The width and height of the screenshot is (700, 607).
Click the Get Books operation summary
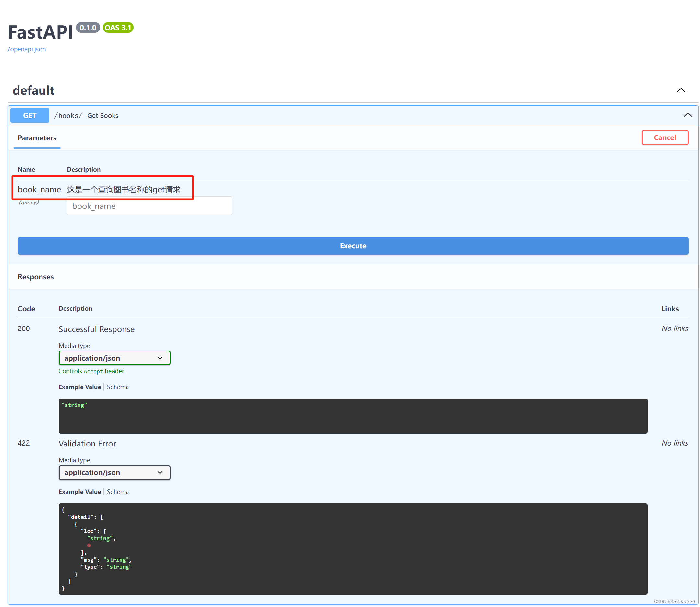pyautogui.click(x=102, y=115)
